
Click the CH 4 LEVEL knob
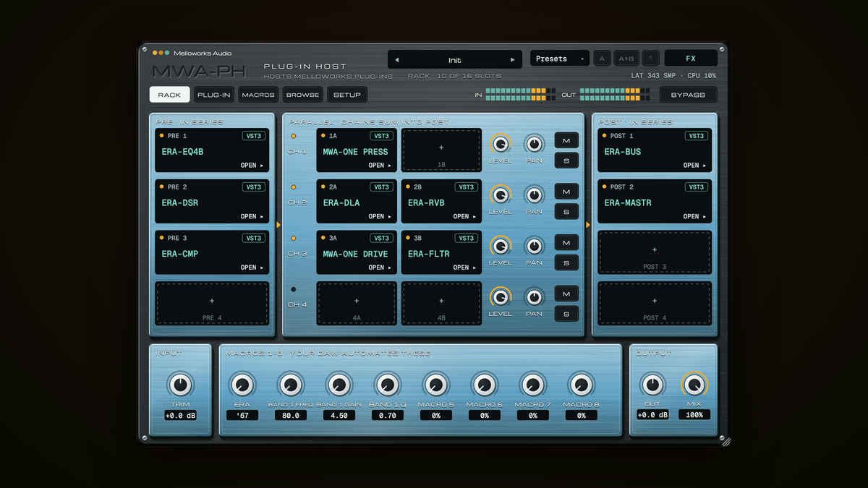500,297
